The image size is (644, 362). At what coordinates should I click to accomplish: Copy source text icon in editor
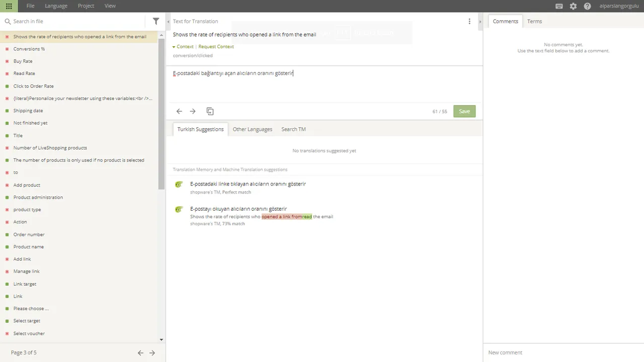210,111
